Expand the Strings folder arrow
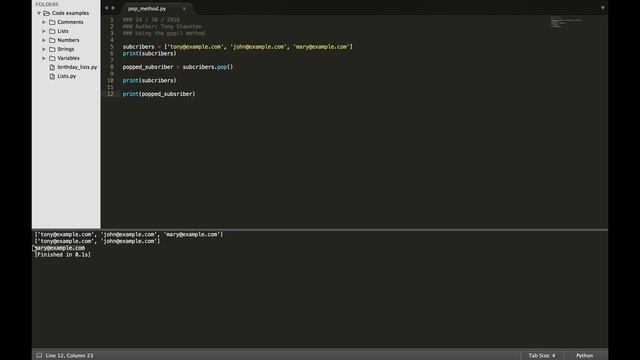 44,49
